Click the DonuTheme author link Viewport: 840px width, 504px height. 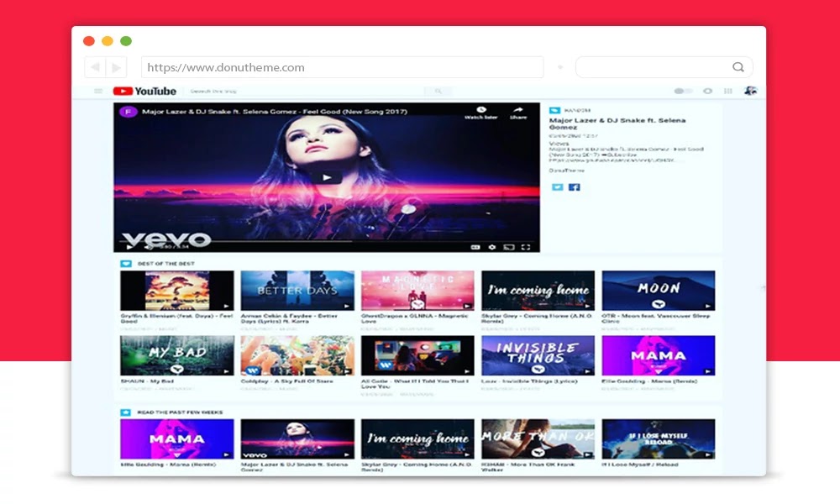click(566, 171)
